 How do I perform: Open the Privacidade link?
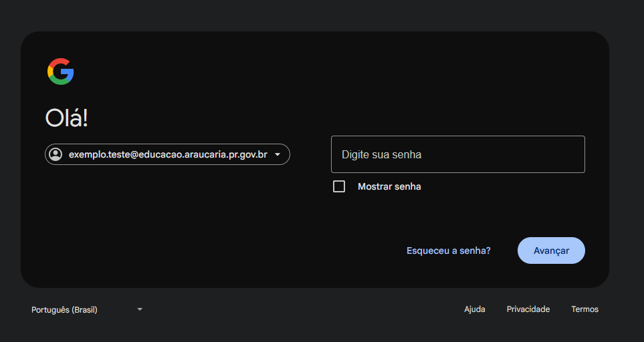tap(528, 309)
